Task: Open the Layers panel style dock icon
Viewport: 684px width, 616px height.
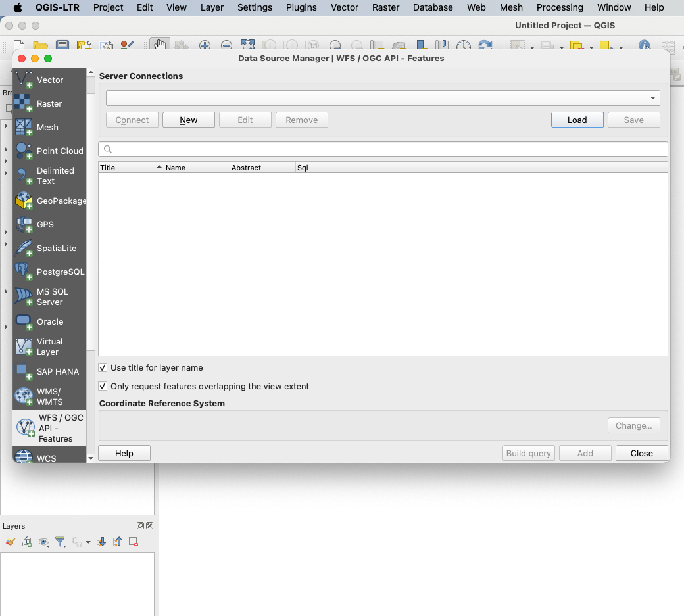Action: 10,542
